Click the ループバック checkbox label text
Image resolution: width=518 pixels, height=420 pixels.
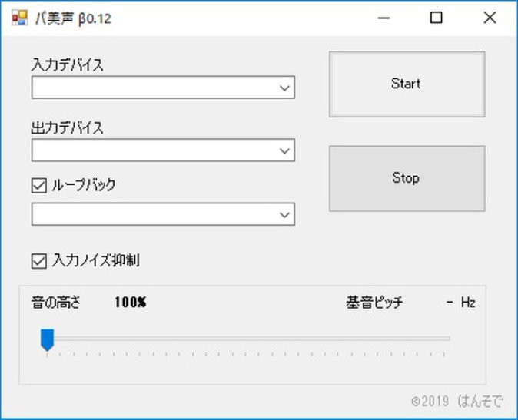coord(84,184)
